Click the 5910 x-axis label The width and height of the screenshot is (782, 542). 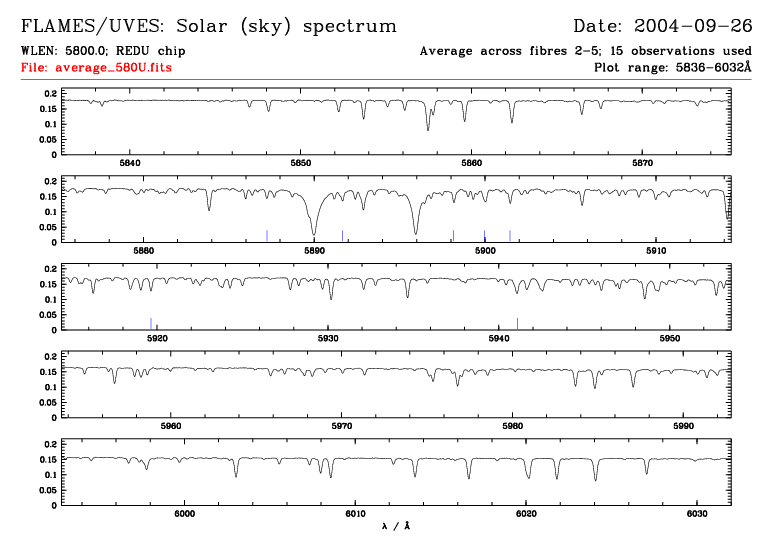point(656,251)
